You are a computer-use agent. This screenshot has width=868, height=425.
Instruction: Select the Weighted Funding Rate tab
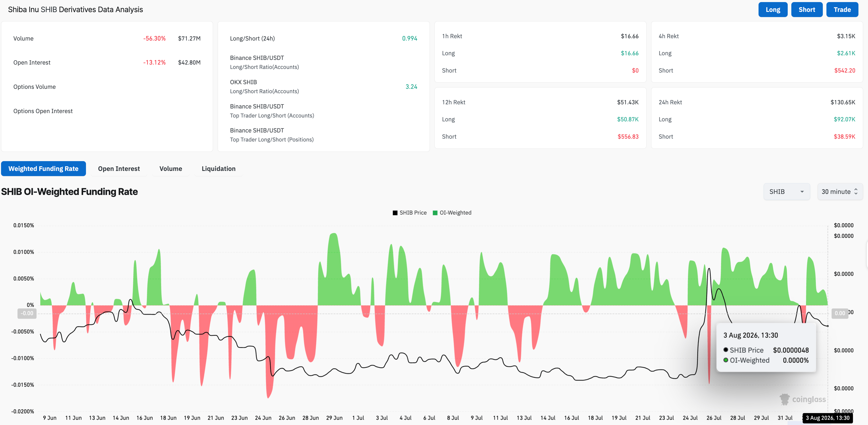43,169
